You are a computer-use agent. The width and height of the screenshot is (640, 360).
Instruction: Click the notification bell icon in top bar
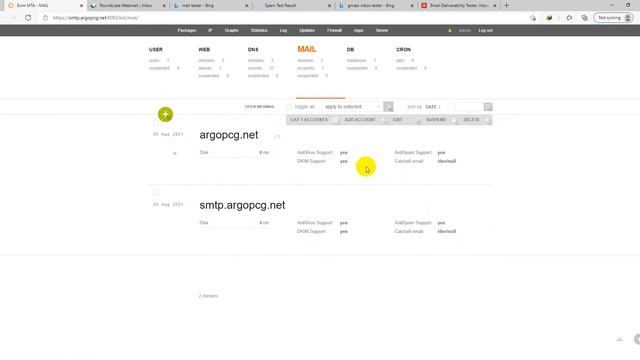point(450,30)
